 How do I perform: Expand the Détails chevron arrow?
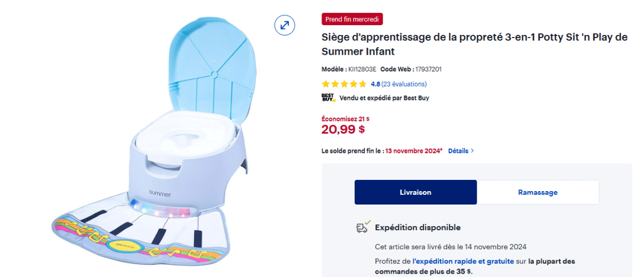pyautogui.click(x=472, y=151)
